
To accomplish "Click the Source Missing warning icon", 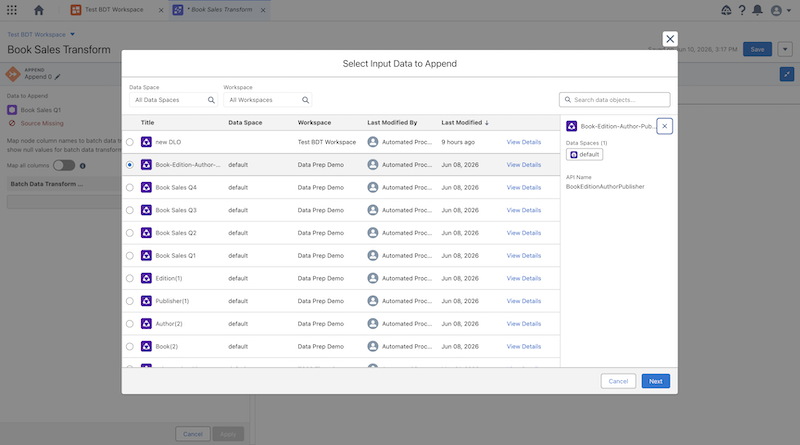I will point(12,123).
